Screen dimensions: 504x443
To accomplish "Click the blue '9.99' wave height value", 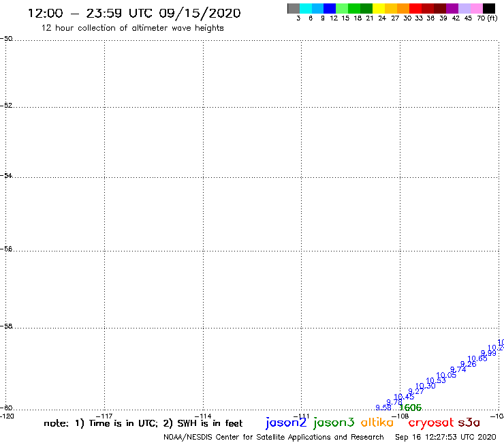I will pyautogui.click(x=488, y=353).
